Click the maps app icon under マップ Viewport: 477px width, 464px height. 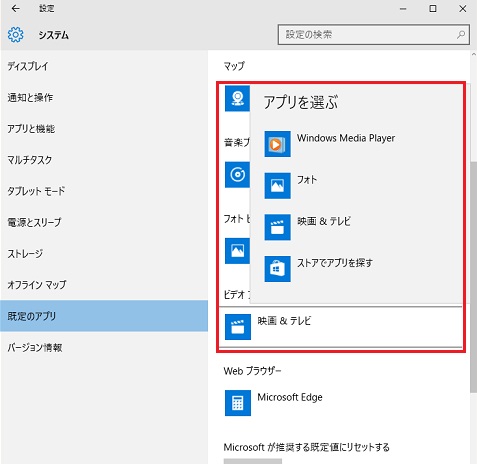click(x=237, y=98)
